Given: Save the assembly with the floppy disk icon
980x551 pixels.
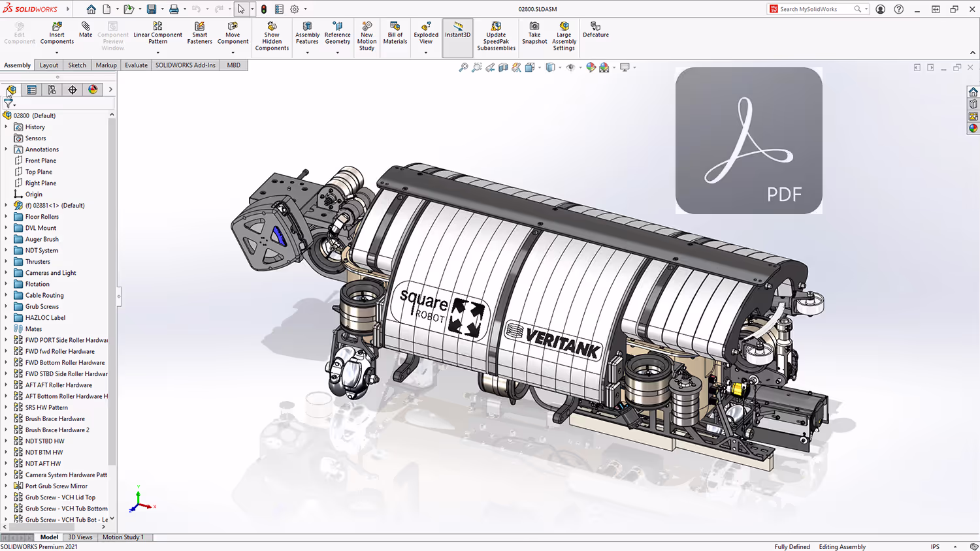Looking at the screenshot, I should (x=152, y=9).
